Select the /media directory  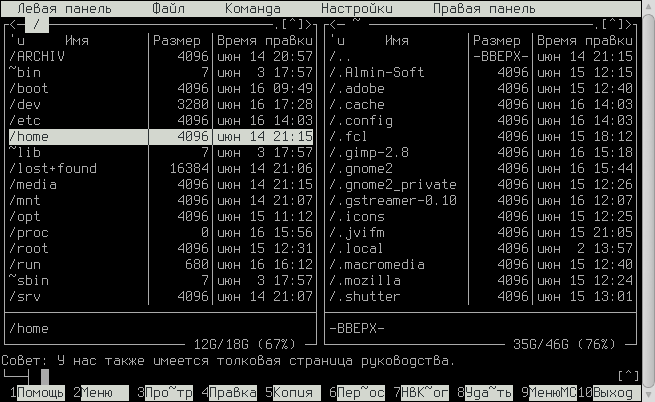[161, 185]
